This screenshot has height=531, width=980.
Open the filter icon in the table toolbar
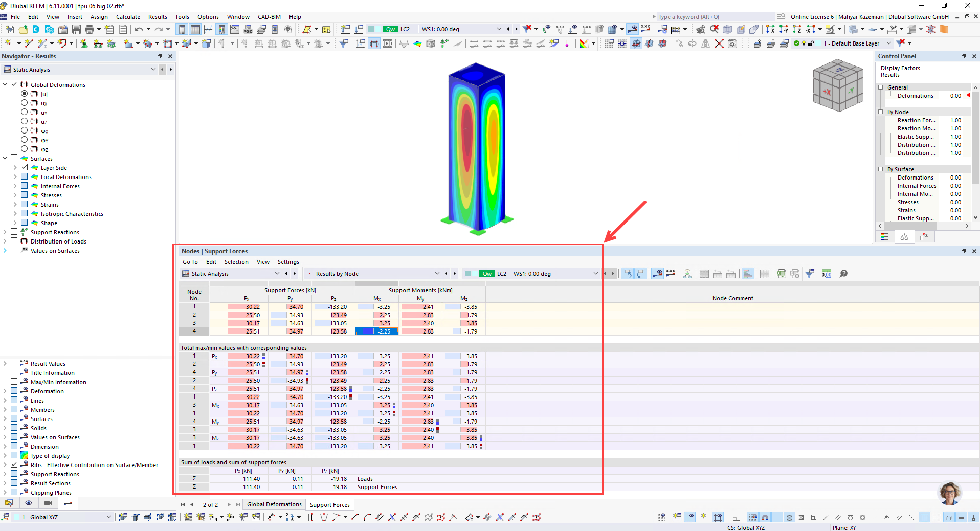(810, 274)
